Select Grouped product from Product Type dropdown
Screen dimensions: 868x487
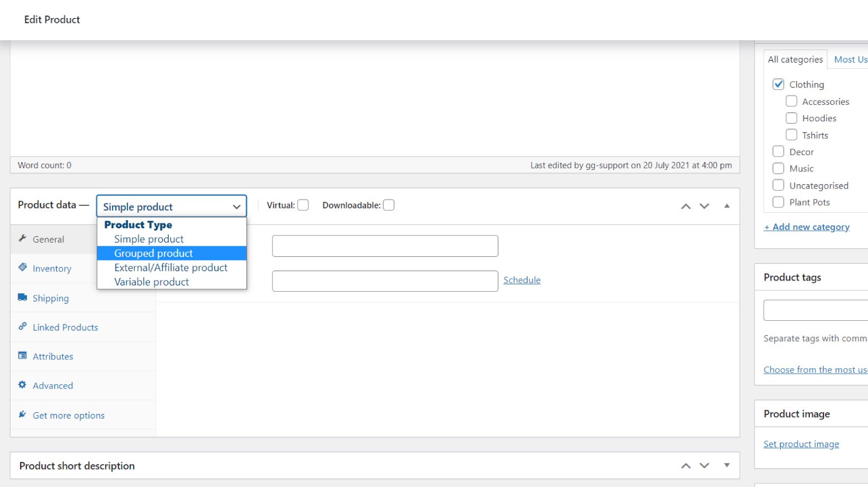tap(153, 253)
